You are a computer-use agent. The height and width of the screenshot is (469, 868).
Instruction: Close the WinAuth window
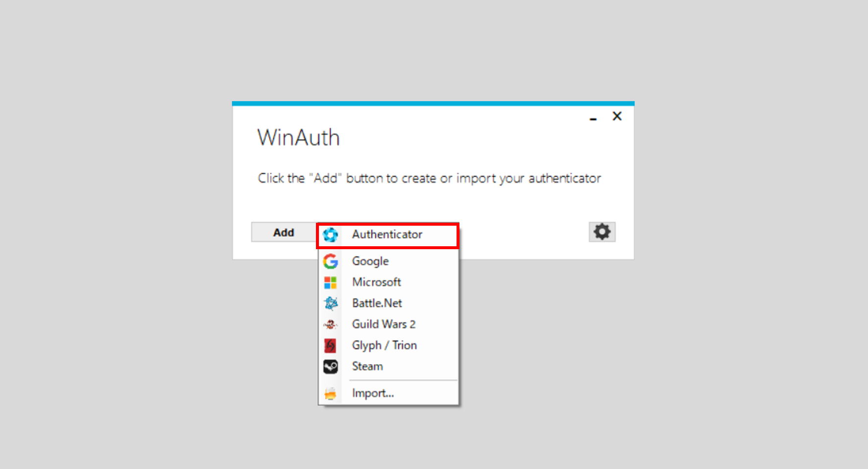tap(617, 116)
